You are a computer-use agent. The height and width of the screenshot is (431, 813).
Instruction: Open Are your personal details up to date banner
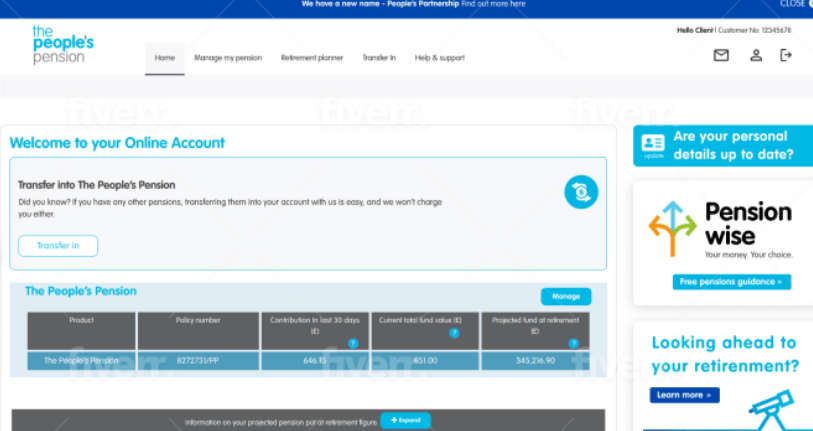tap(723, 146)
